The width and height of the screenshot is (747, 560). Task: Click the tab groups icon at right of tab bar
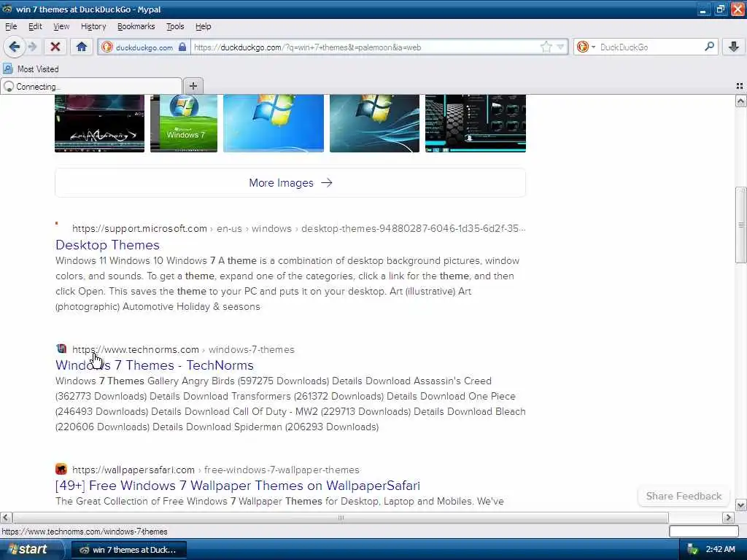(x=740, y=86)
